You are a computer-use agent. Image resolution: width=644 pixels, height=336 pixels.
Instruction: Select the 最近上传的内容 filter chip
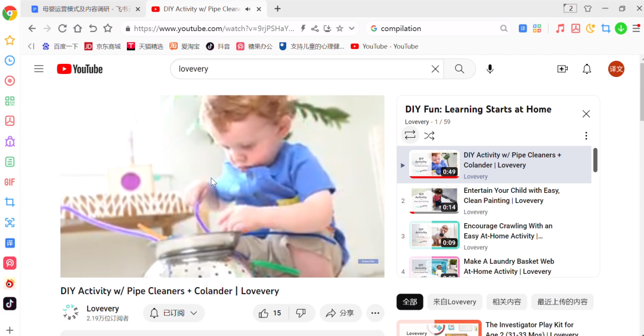click(562, 302)
